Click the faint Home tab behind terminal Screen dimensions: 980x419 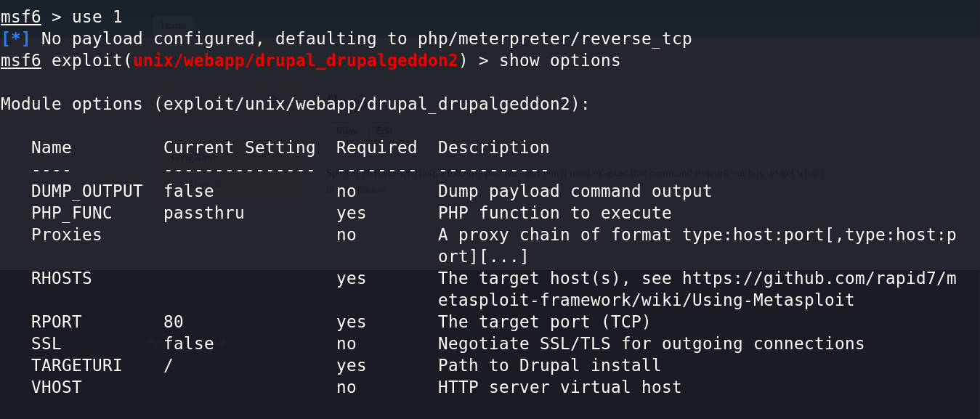[173, 26]
